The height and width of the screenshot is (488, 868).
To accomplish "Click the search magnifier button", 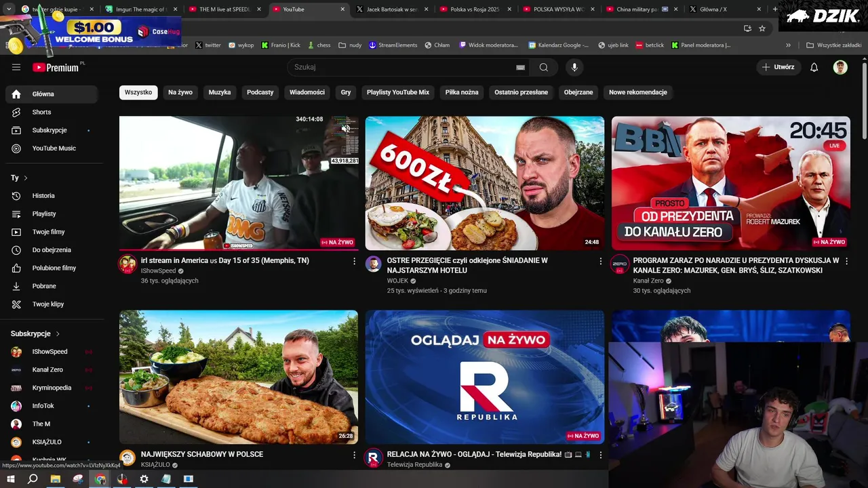I will point(544,67).
